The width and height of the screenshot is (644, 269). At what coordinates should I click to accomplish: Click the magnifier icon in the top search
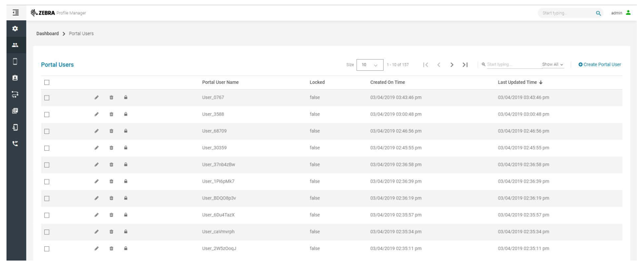coord(598,13)
